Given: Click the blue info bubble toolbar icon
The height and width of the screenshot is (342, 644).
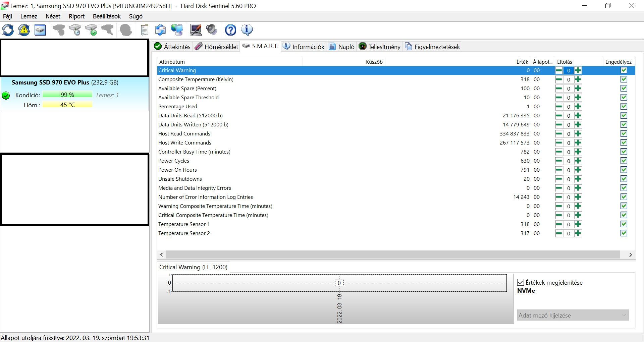Looking at the screenshot, I should click(247, 30).
